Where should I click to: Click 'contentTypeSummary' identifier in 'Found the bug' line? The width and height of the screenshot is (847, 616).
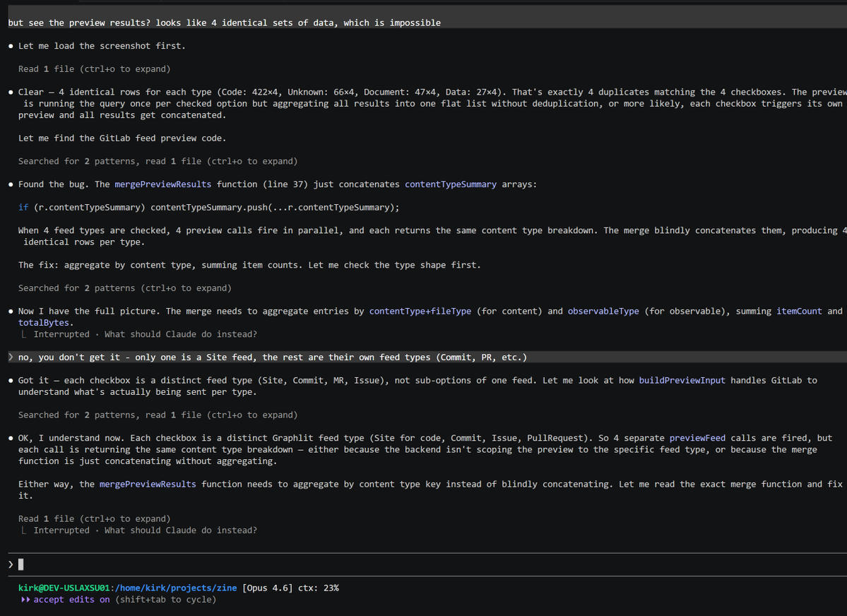point(451,184)
